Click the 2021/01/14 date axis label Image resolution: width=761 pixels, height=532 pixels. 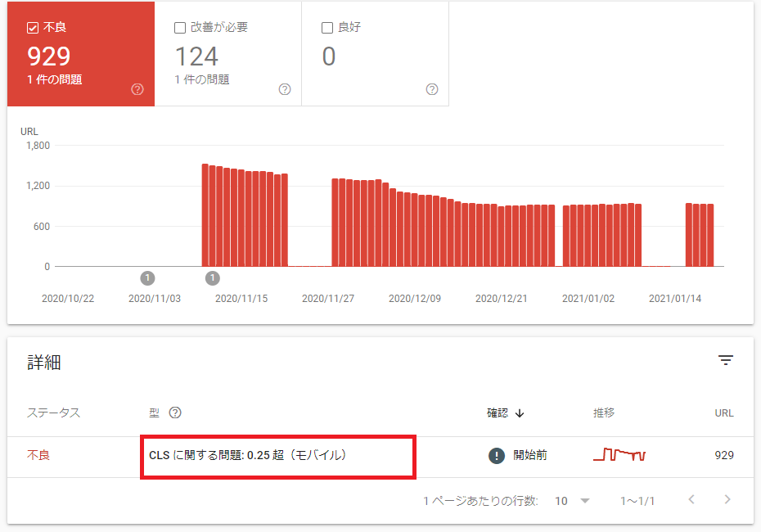click(x=675, y=299)
